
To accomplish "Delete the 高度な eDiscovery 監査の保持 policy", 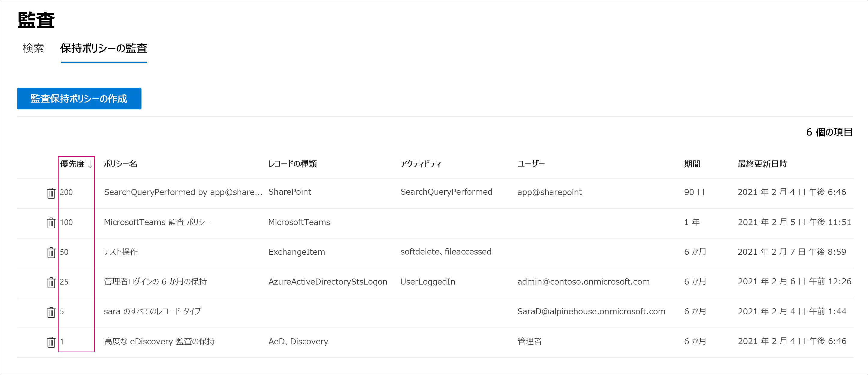I will click(51, 342).
